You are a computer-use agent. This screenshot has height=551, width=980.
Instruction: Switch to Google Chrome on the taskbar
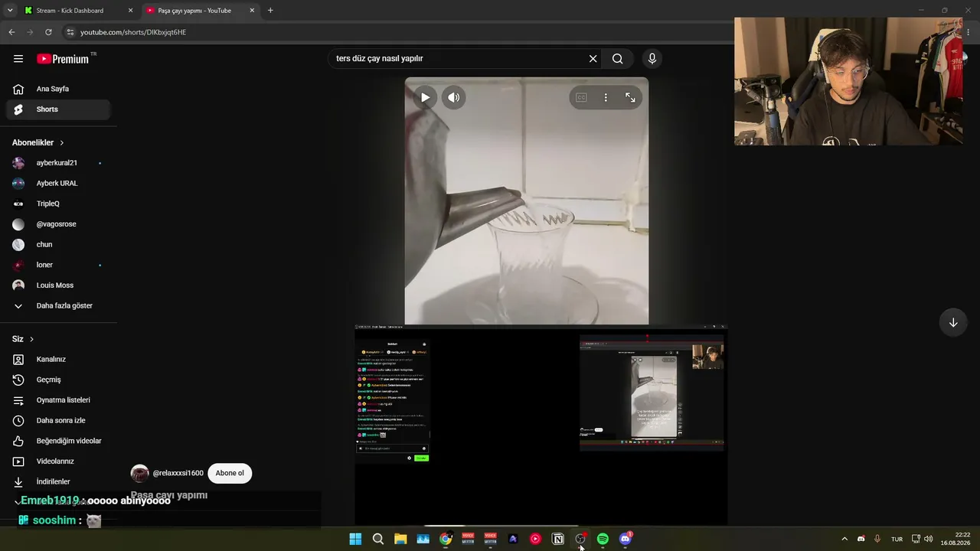(x=445, y=539)
